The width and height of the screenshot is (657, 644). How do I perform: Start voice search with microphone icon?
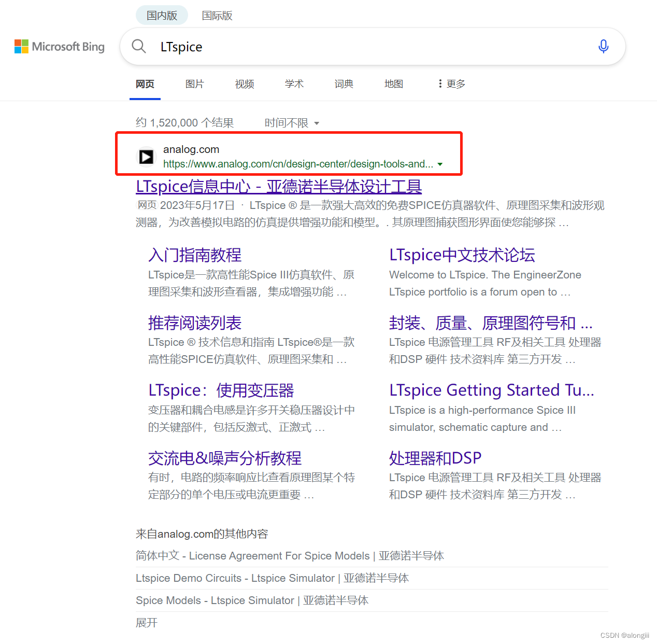(x=603, y=47)
